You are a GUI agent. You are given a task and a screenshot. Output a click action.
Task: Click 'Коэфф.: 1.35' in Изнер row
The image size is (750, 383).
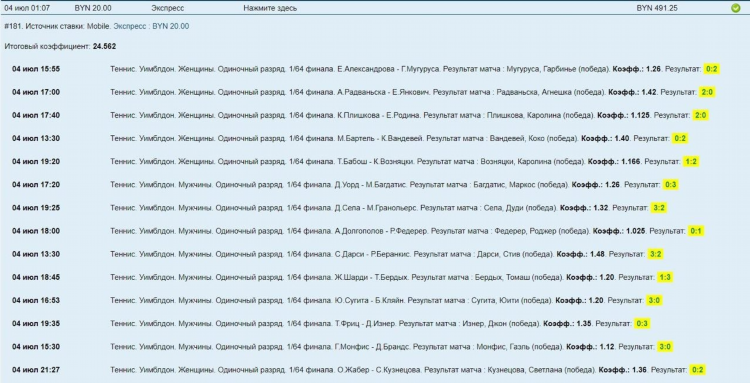(567, 324)
